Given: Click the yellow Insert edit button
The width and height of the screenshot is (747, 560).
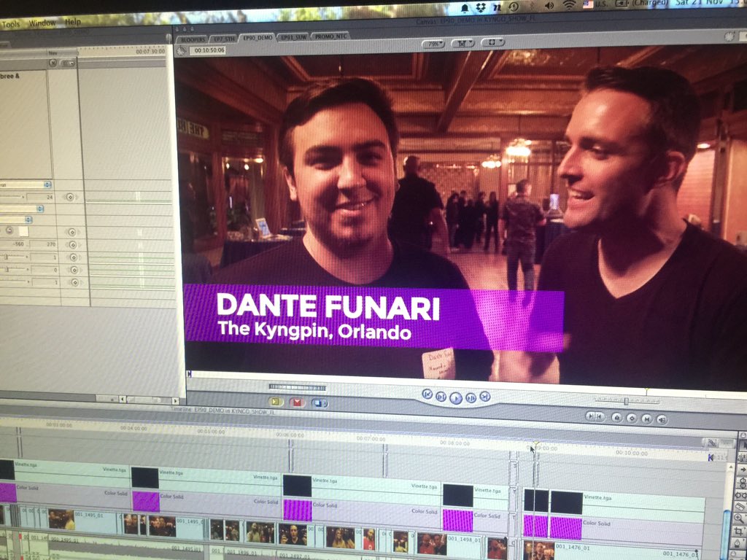Looking at the screenshot, I should (x=275, y=402).
